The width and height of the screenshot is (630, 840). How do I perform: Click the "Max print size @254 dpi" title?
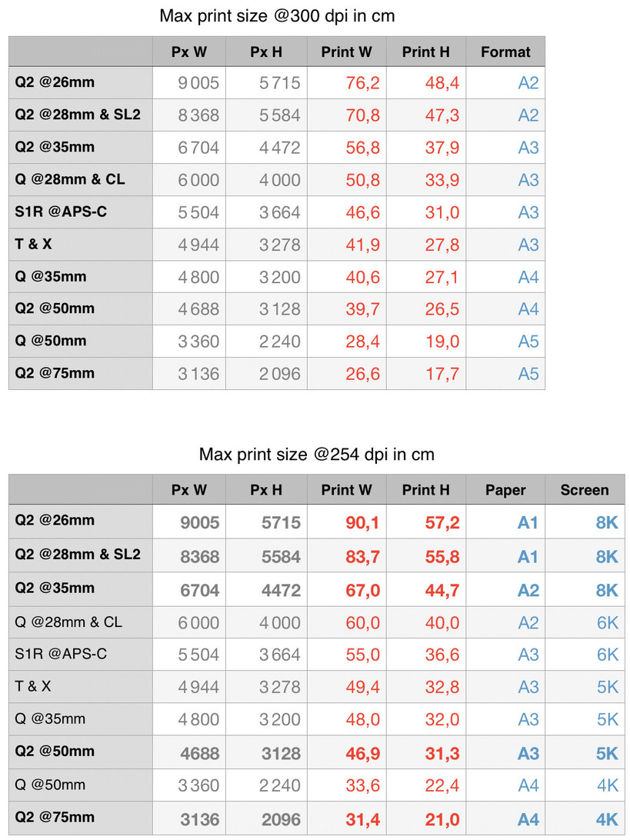316,455
